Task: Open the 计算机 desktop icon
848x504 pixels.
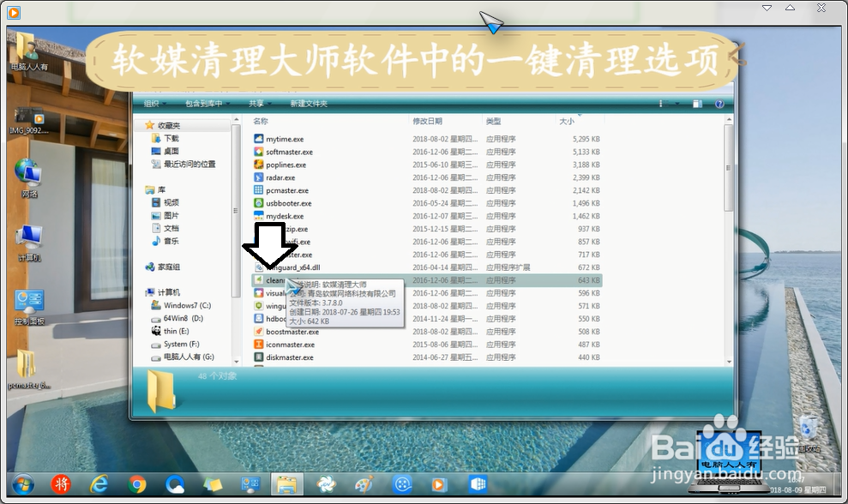Action: click(29, 243)
